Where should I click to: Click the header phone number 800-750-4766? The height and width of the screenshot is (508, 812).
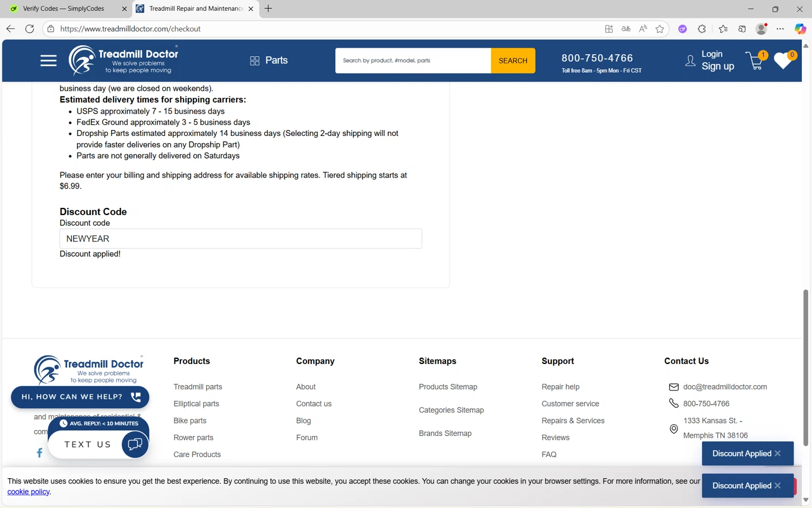(x=597, y=58)
